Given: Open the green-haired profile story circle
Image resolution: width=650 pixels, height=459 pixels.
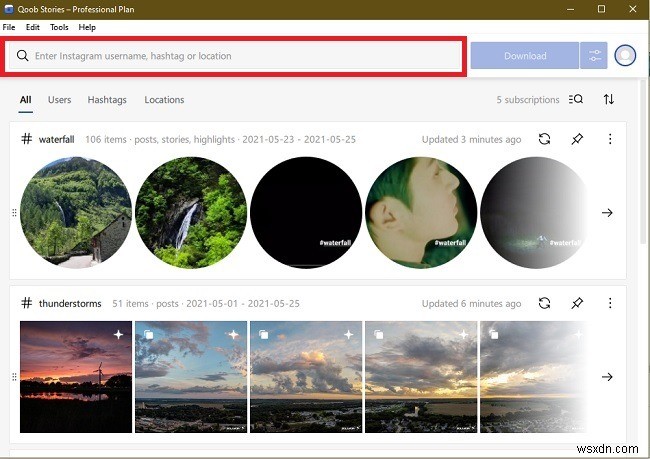Looking at the screenshot, I should coord(421,213).
